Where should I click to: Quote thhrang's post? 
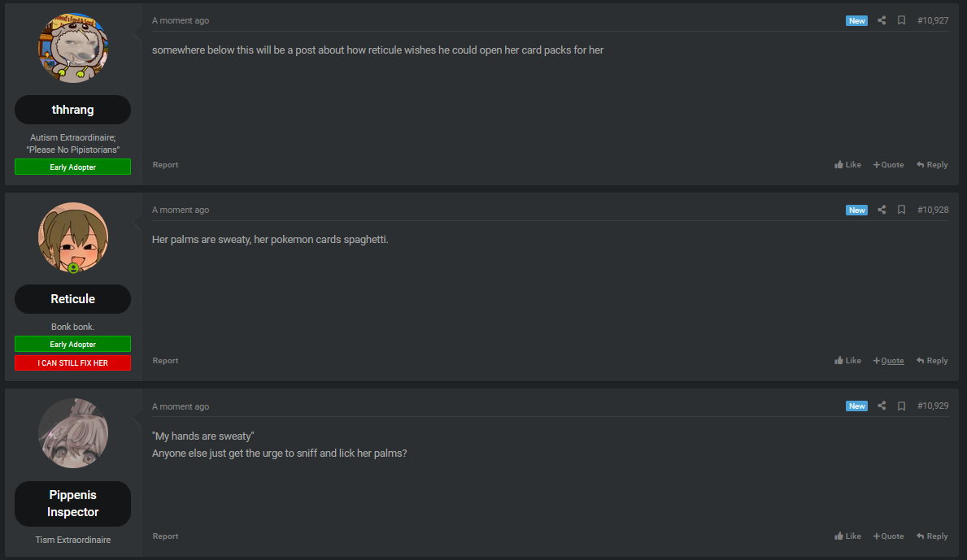(x=889, y=164)
